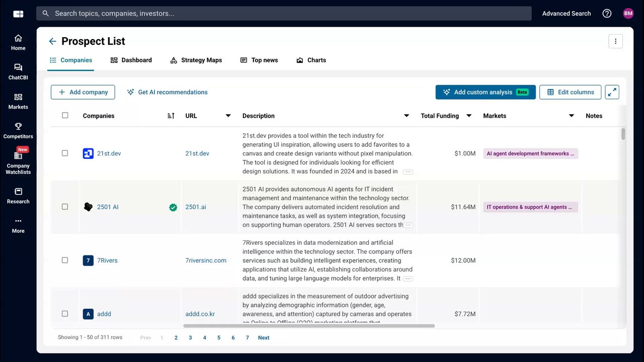Expand the 21st.dev description ellipsis
The width and height of the screenshot is (644, 362).
pos(408,172)
